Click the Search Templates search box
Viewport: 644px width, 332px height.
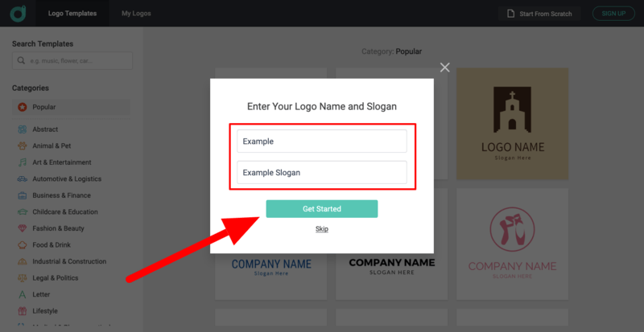pyautogui.click(x=72, y=61)
